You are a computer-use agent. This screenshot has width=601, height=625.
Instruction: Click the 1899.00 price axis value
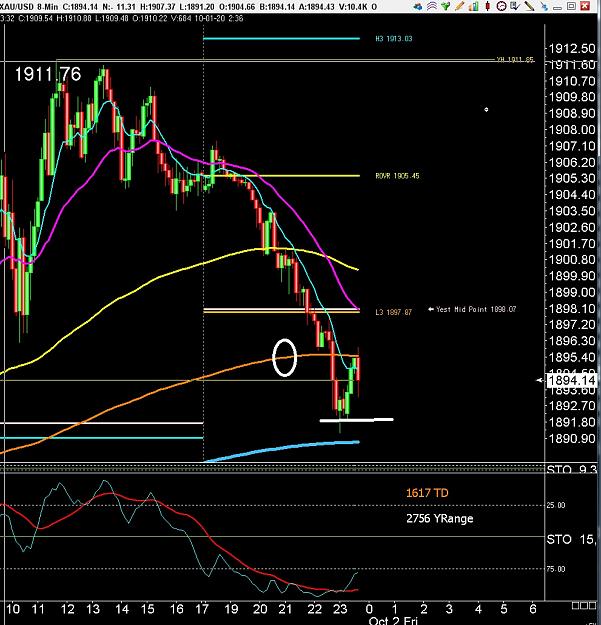[572, 292]
